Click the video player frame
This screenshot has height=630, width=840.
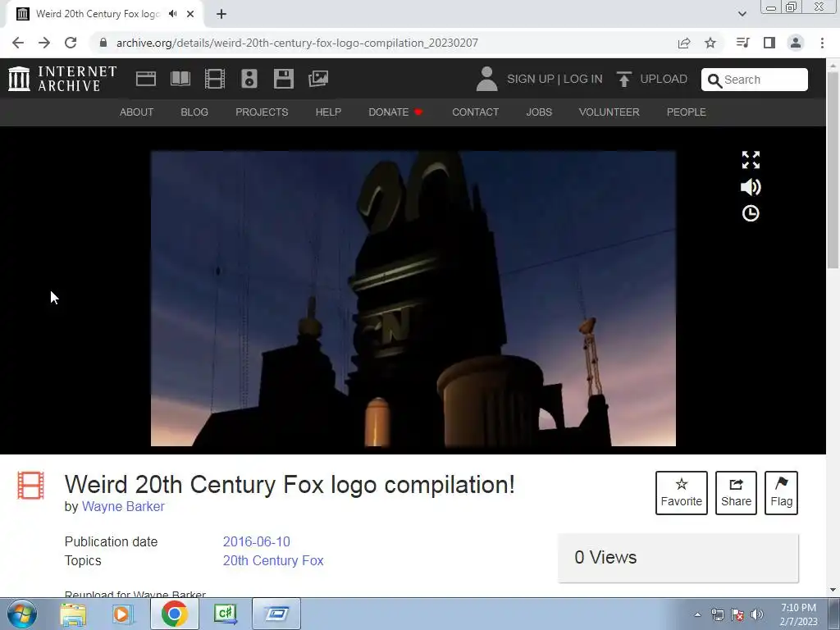pos(413,299)
